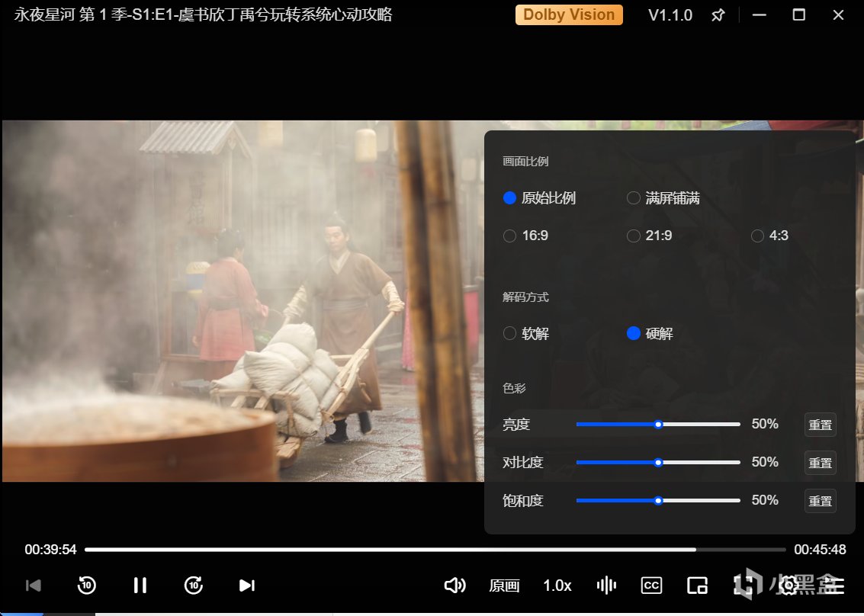The height and width of the screenshot is (616, 864).
Task: Select 原始比例 aspect ratio
Action: point(539,197)
